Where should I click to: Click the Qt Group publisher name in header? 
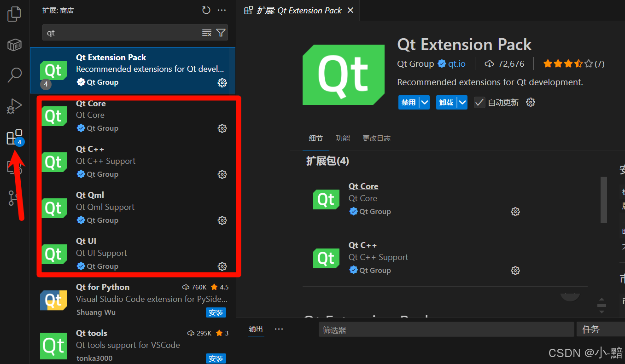[x=415, y=64]
